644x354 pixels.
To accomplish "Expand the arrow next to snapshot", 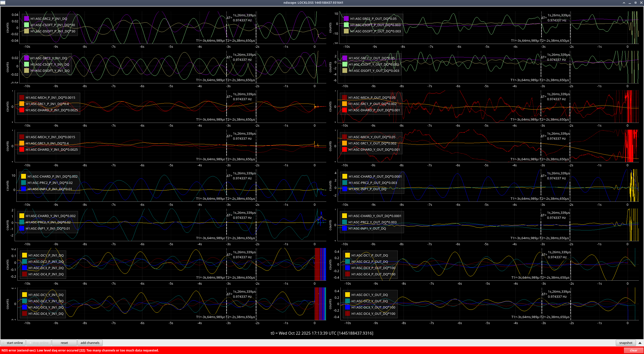I will coord(640,343).
